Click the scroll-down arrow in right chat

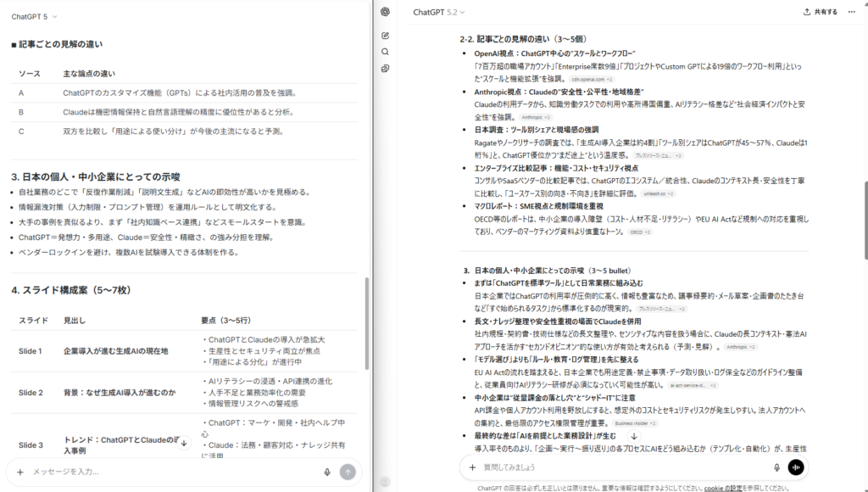point(633,436)
